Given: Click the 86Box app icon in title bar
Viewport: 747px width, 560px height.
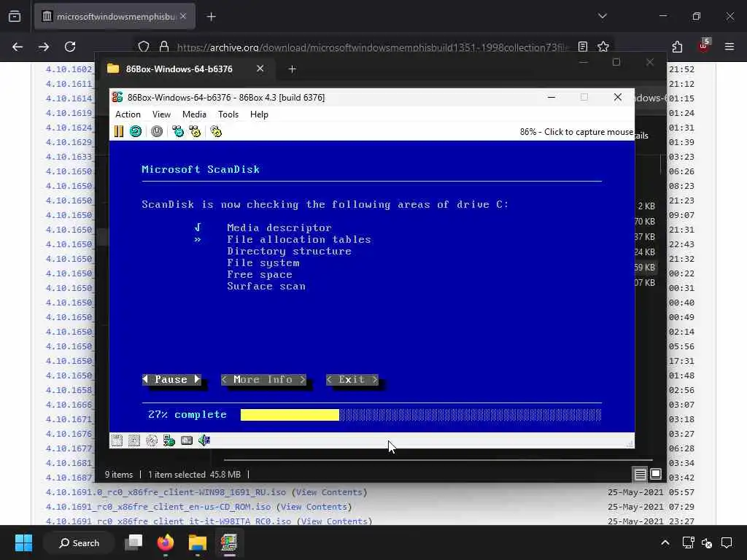Looking at the screenshot, I should coord(117,97).
